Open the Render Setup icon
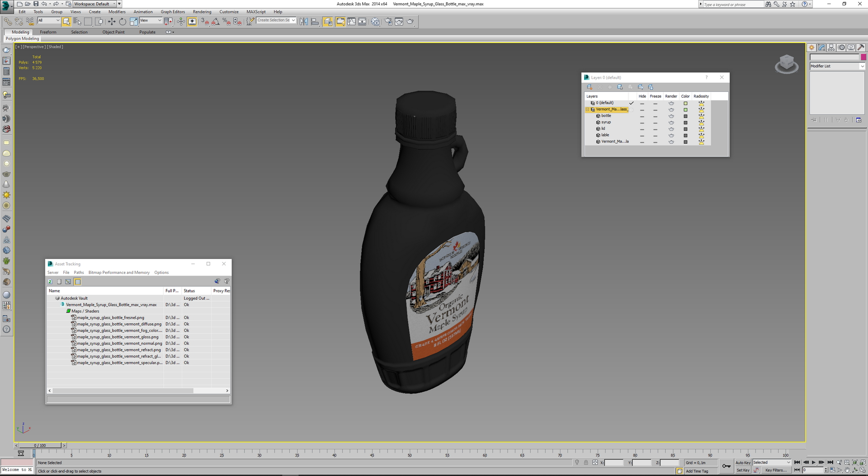 tap(388, 21)
